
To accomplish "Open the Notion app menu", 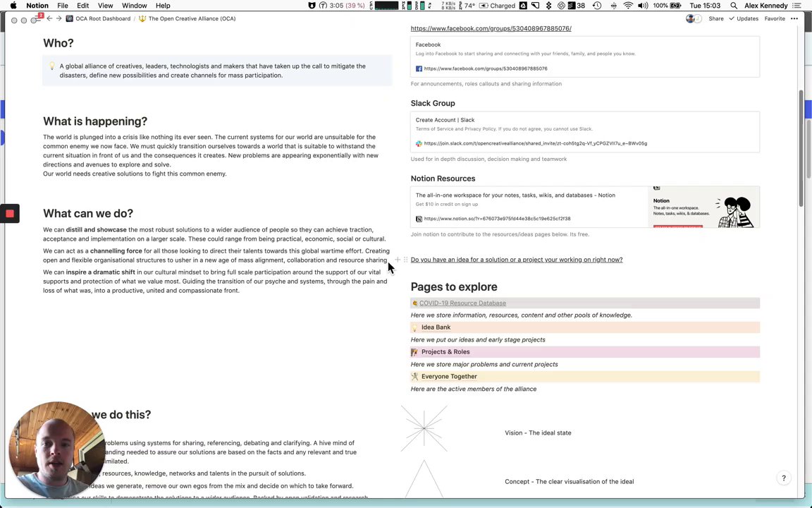I will [37, 6].
